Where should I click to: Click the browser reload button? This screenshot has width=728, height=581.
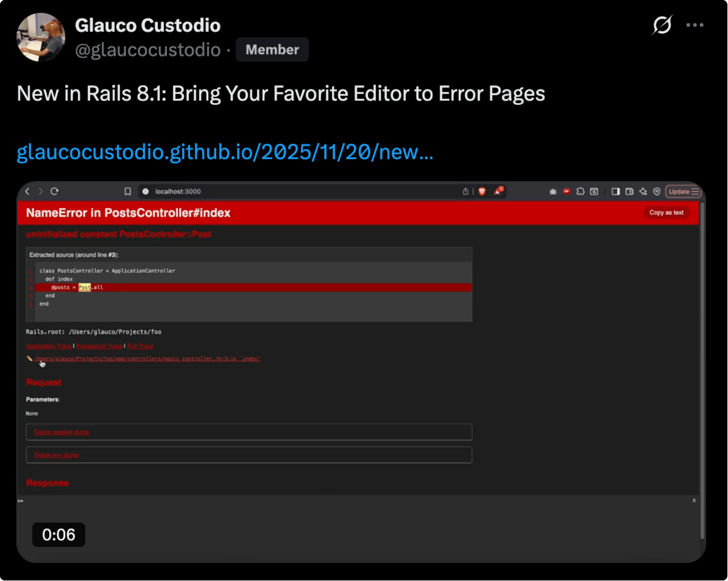pyautogui.click(x=54, y=191)
